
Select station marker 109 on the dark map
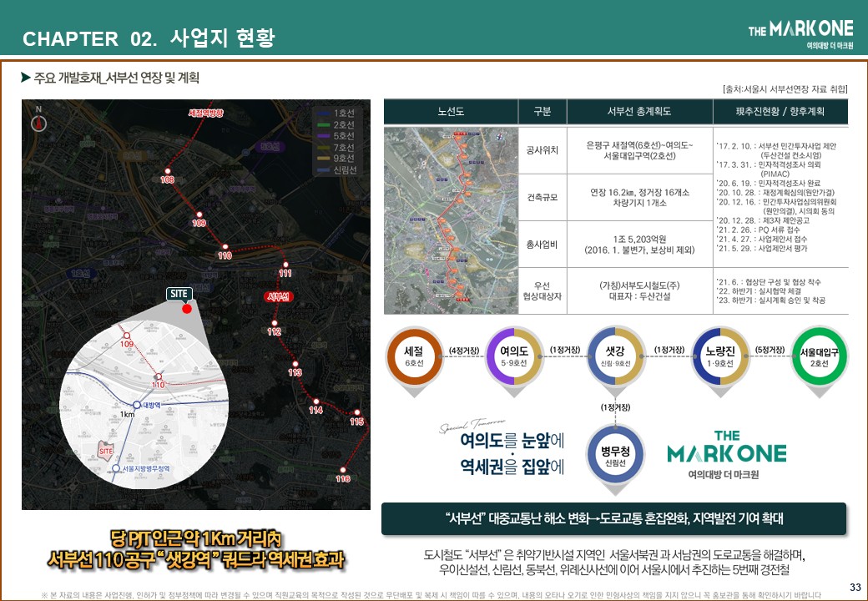(x=199, y=215)
